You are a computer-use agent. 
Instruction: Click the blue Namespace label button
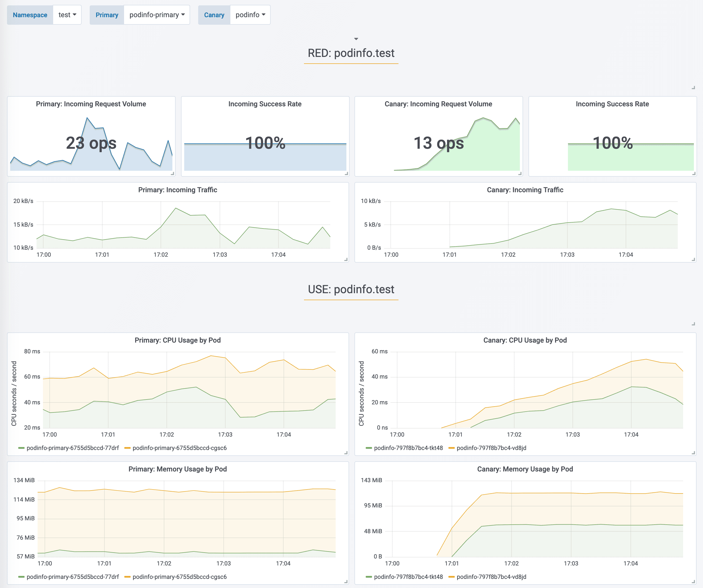click(x=30, y=15)
